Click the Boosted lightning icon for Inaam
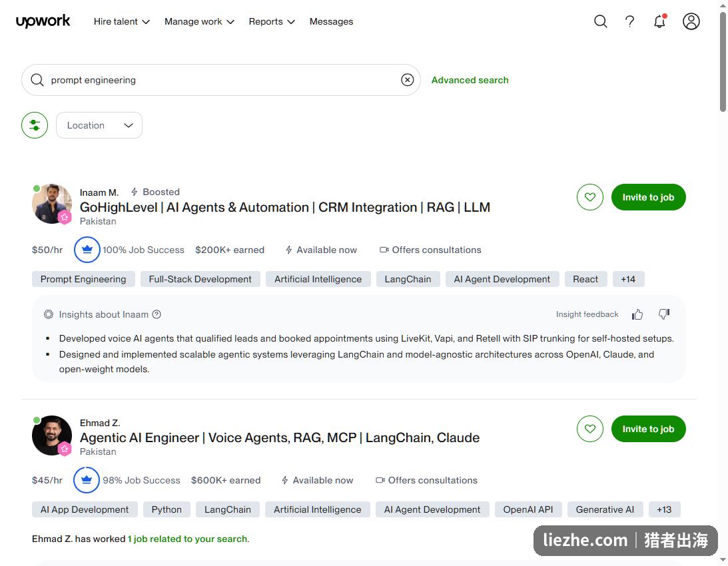 point(134,192)
